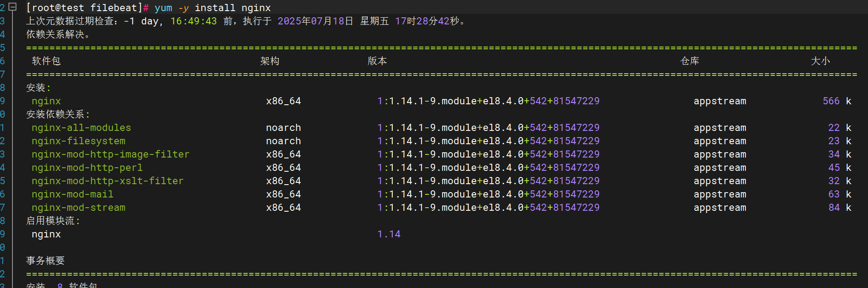The image size is (868, 288).
Task: Click the 大小 column header
Action: 820,61
